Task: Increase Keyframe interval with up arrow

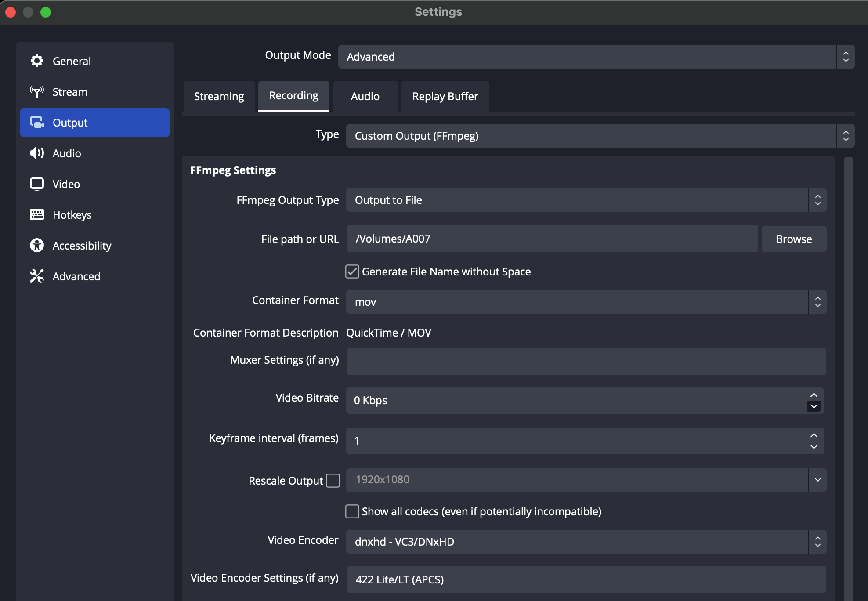Action: pyautogui.click(x=814, y=435)
